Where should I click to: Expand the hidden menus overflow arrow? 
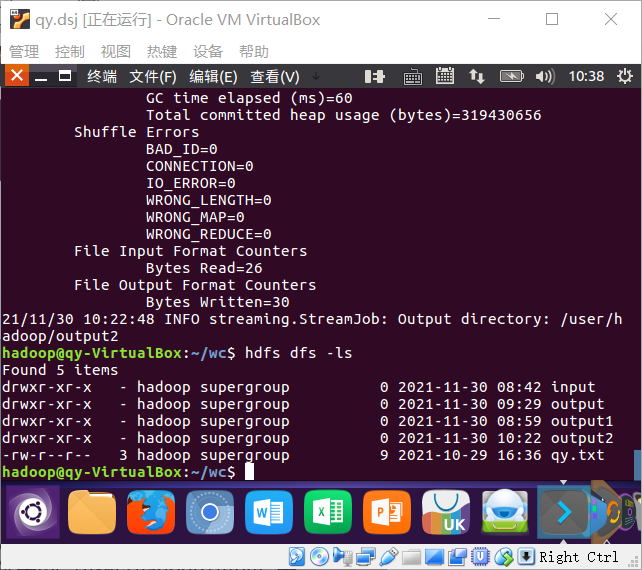click(x=316, y=76)
